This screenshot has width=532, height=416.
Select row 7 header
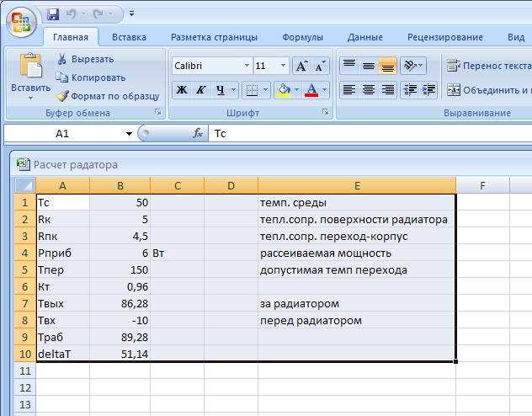(25, 303)
